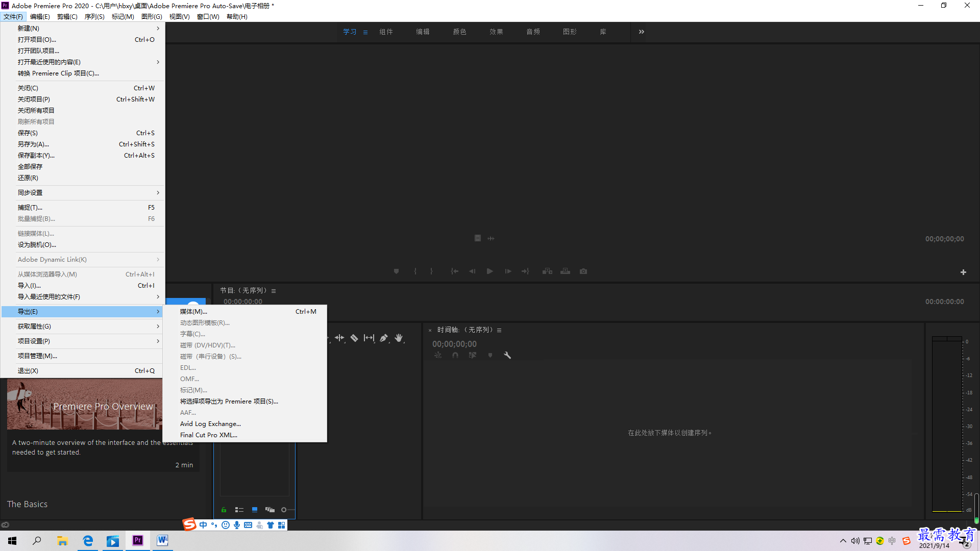The height and width of the screenshot is (551, 980).
Task: Switch to the 音频 workspace
Action: (x=533, y=32)
